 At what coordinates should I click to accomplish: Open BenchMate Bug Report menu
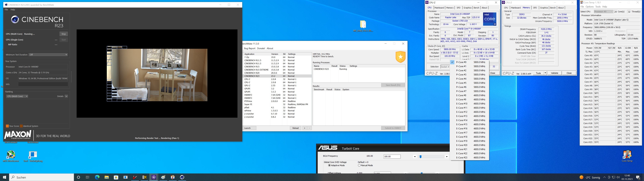click(x=250, y=49)
